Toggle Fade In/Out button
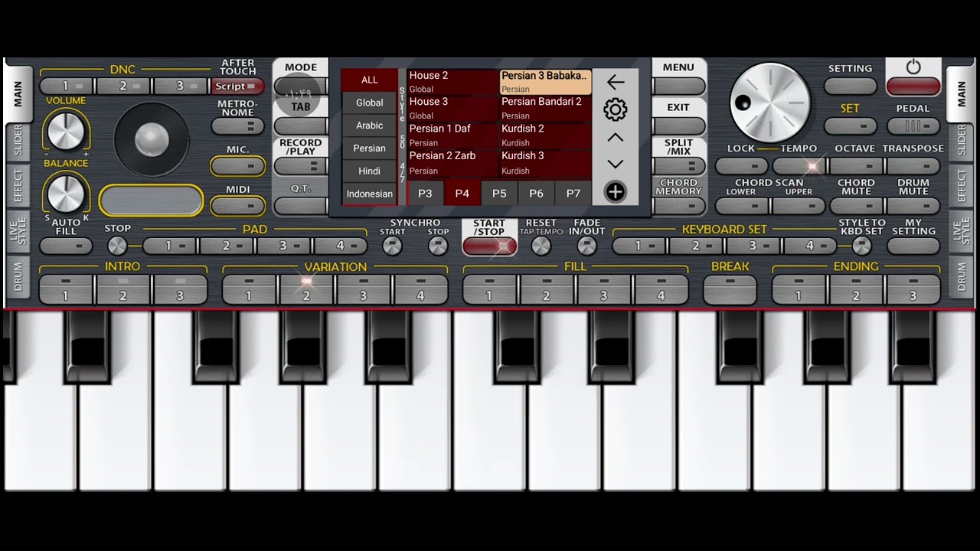The height and width of the screenshot is (551, 980). (586, 246)
